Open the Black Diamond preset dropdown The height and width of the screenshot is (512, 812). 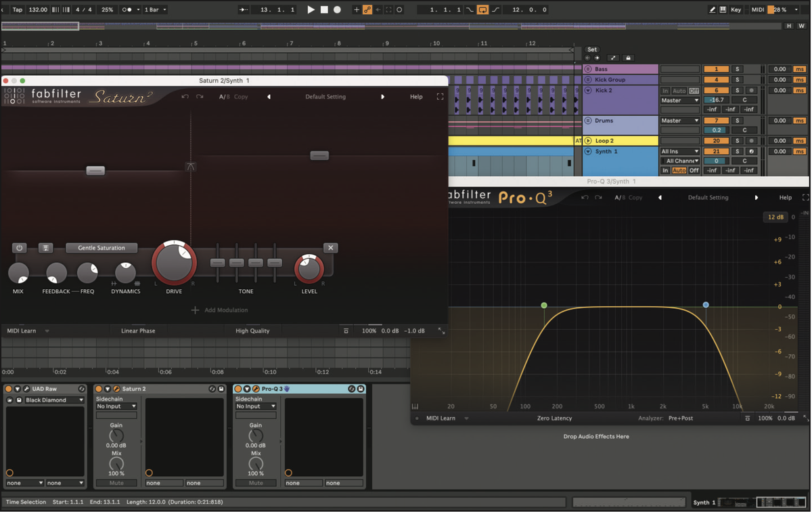54,400
